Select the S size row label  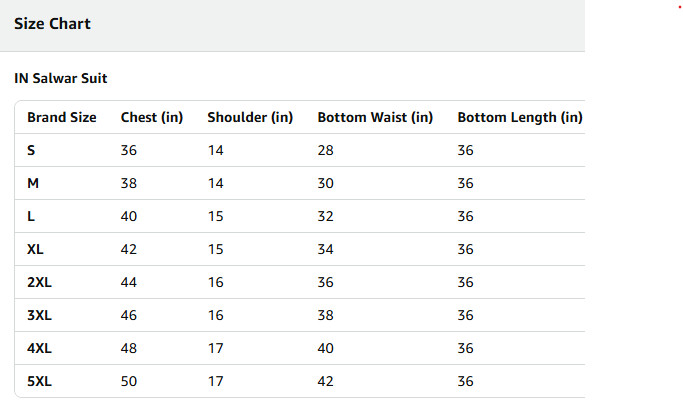(x=31, y=150)
